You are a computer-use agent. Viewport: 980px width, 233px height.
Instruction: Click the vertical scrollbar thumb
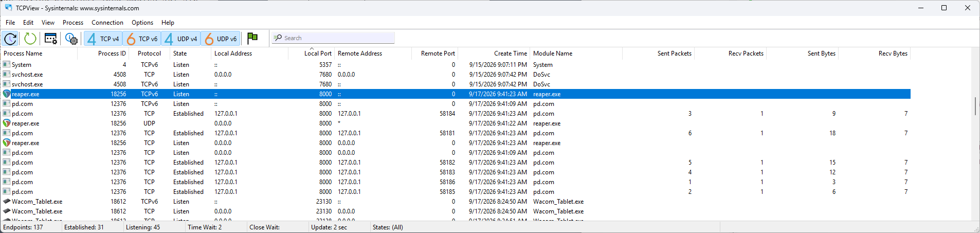point(975,106)
